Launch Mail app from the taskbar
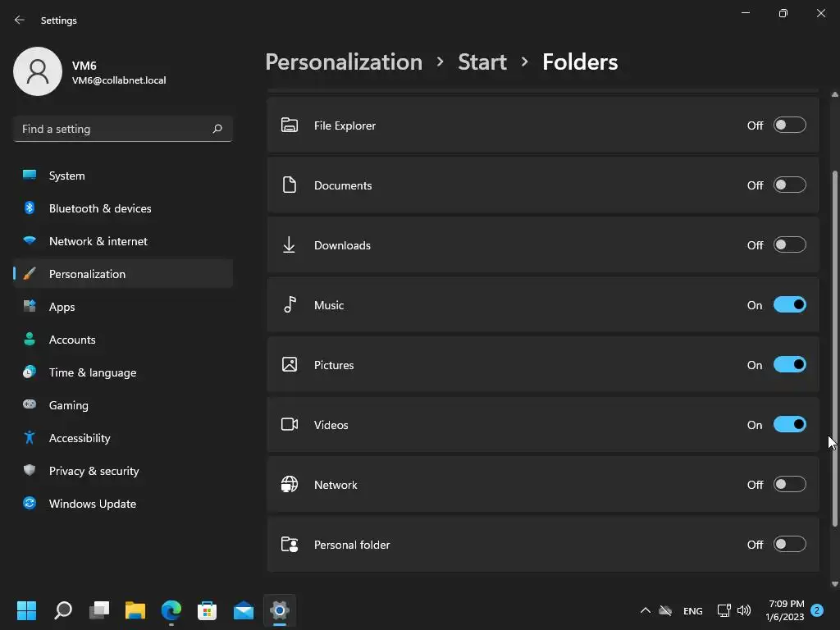 point(244,610)
